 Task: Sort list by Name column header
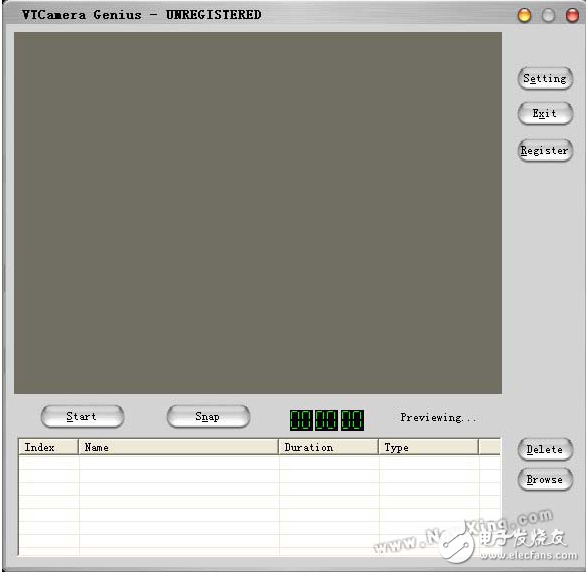[x=178, y=447]
